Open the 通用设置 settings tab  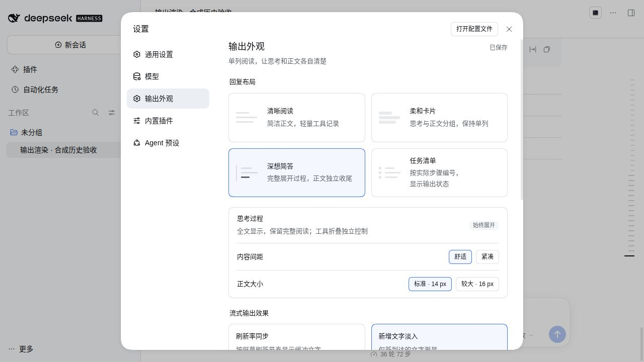[x=168, y=54]
